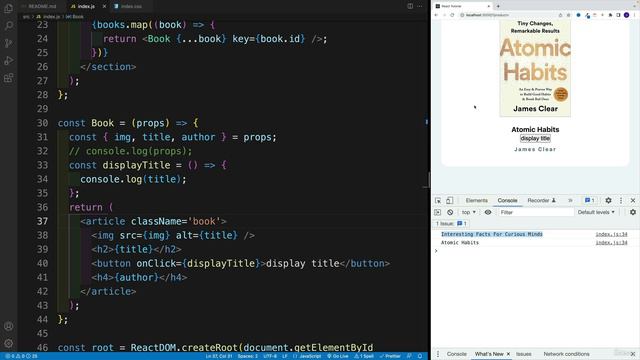Bookmark the page with the star icon
Viewport: 640px width, 360px height.
[568, 15]
